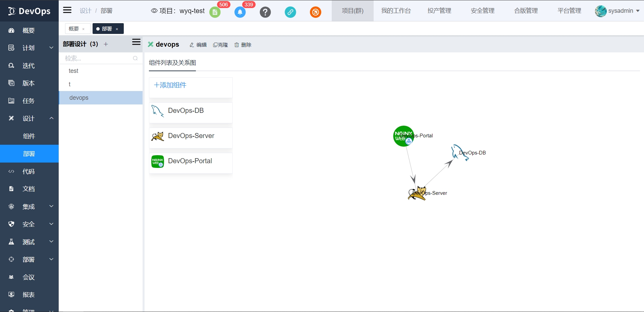644x312 pixels.
Task: Click the orange circular icon in header
Action: (316, 12)
